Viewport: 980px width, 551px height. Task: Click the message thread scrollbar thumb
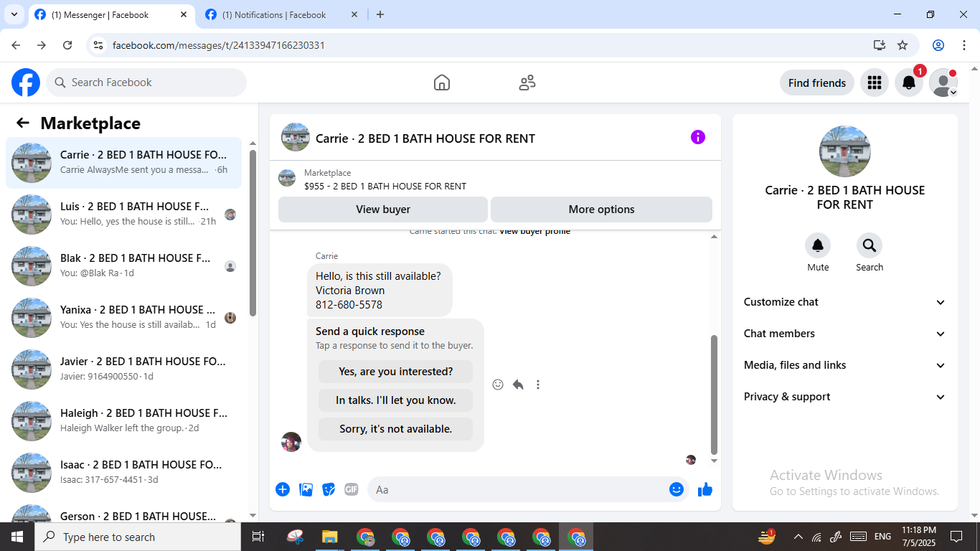click(714, 395)
